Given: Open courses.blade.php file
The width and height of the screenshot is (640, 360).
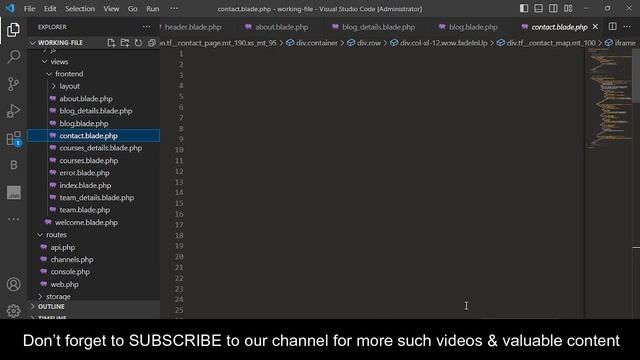Looking at the screenshot, I should (x=89, y=160).
